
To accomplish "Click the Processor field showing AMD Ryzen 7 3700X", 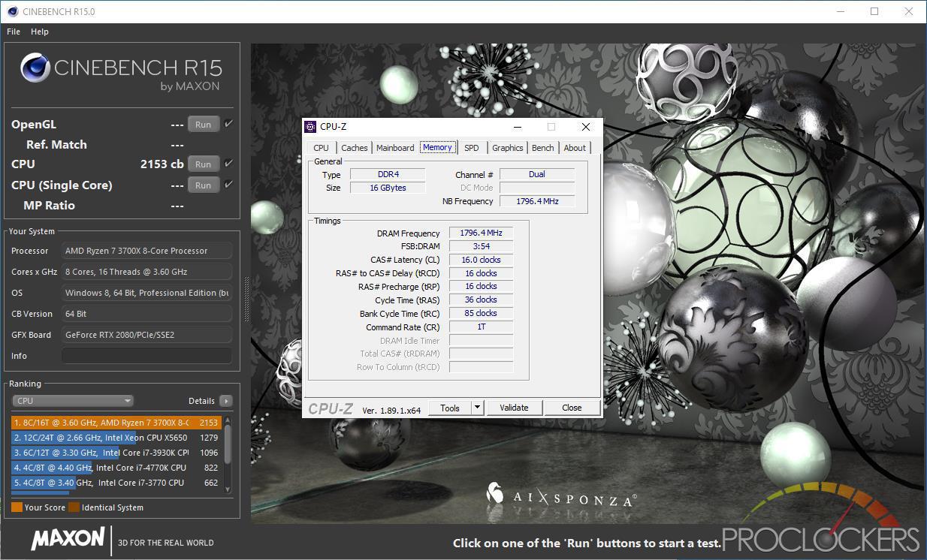I will [x=146, y=251].
